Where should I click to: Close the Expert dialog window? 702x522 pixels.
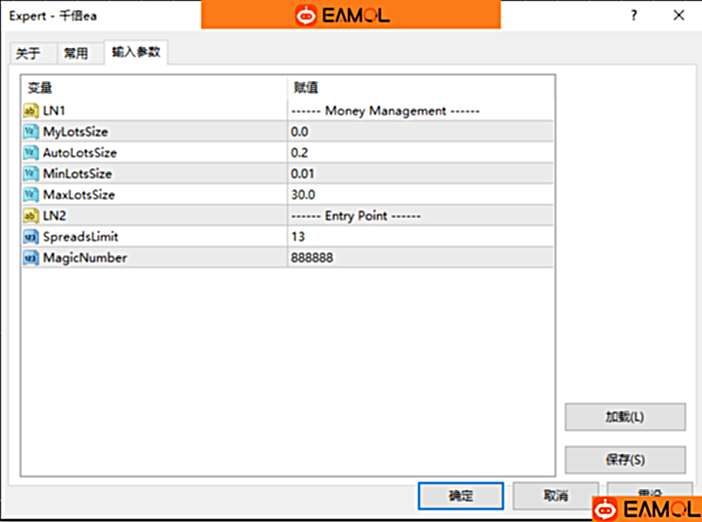pos(679,16)
